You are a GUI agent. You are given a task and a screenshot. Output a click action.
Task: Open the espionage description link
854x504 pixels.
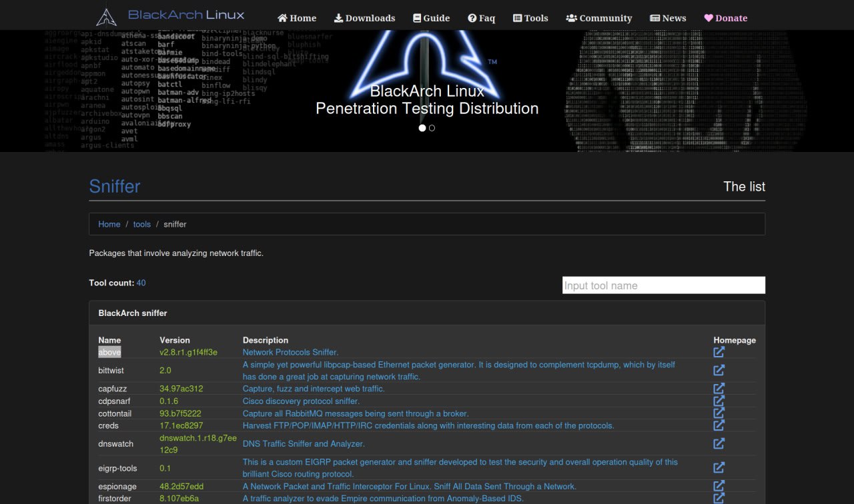pyautogui.click(x=410, y=486)
